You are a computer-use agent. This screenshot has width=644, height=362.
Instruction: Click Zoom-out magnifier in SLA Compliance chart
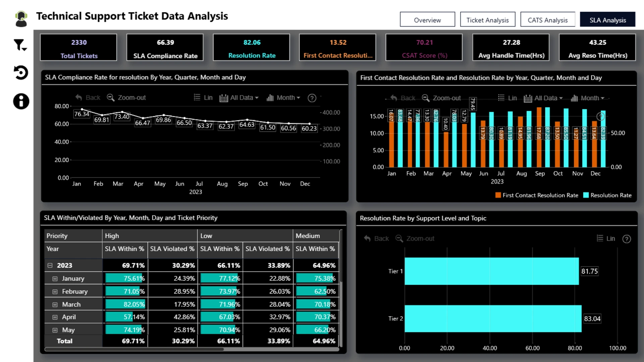(x=111, y=98)
